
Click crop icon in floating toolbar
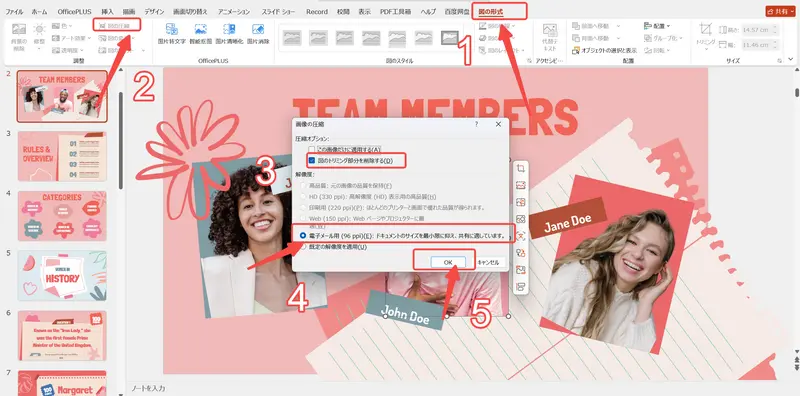(521, 168)
